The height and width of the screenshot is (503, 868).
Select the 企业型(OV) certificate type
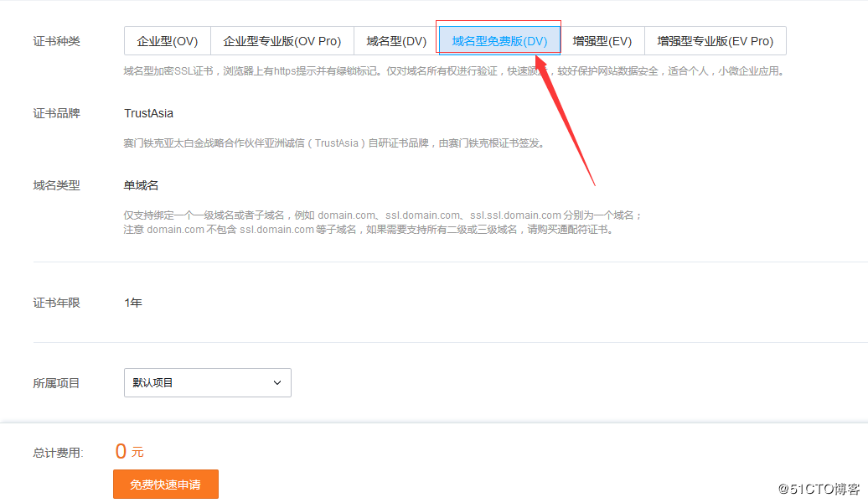click(x=166, y=39)
